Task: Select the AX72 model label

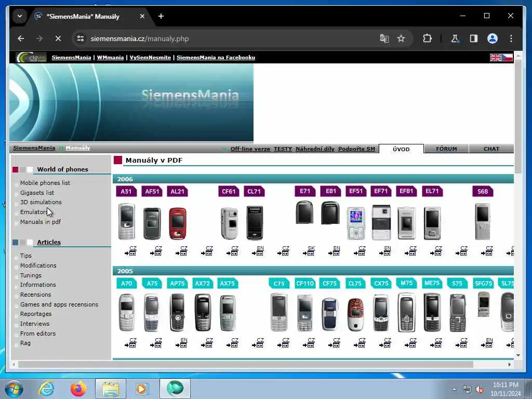Action: click(x=203, y=283)
